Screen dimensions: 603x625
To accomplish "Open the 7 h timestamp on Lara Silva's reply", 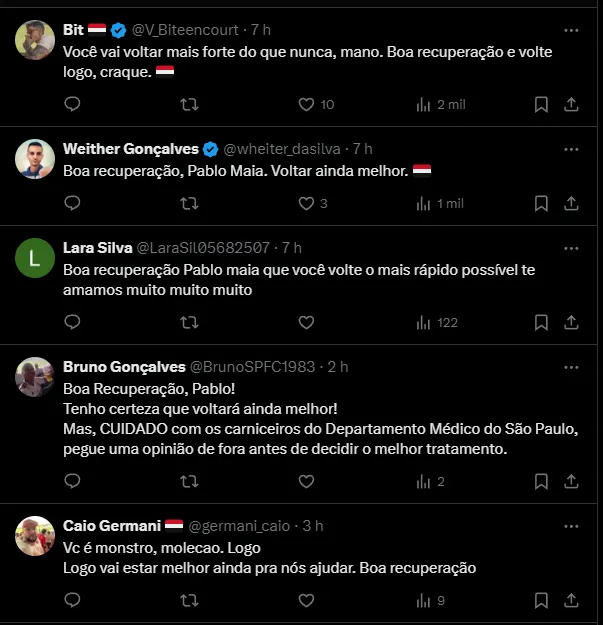I will [x=291, y=247].
